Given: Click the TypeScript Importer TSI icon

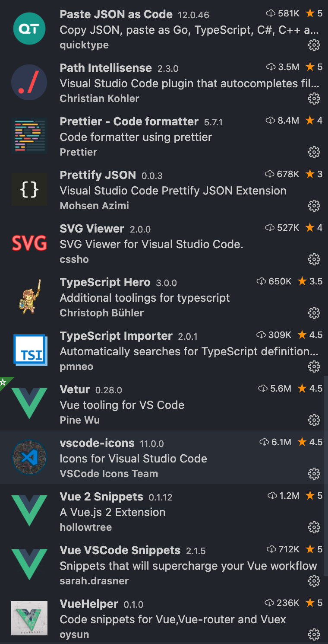Looking at the screenshot, I should point(29,351).
